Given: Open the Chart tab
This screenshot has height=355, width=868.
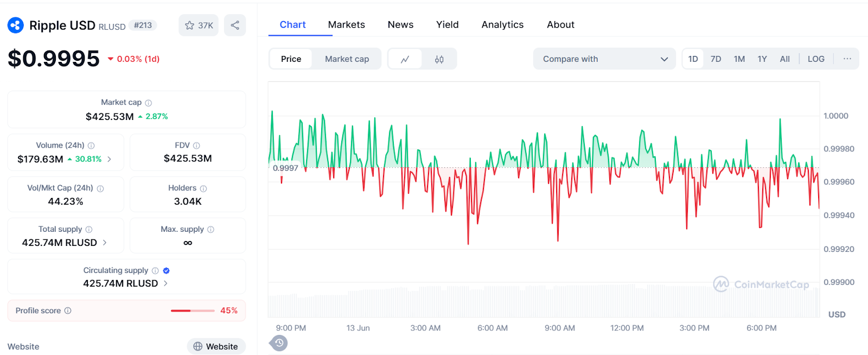Looking at the screenshot, I should (293, 24).
